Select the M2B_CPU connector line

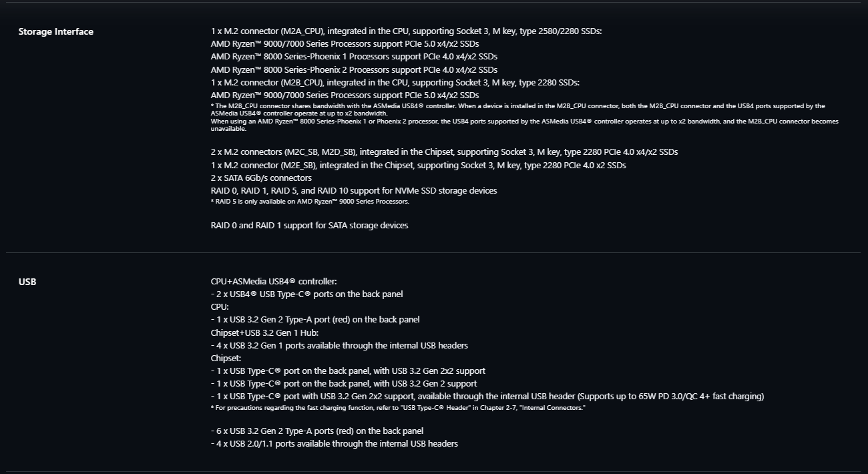(395, 83)
